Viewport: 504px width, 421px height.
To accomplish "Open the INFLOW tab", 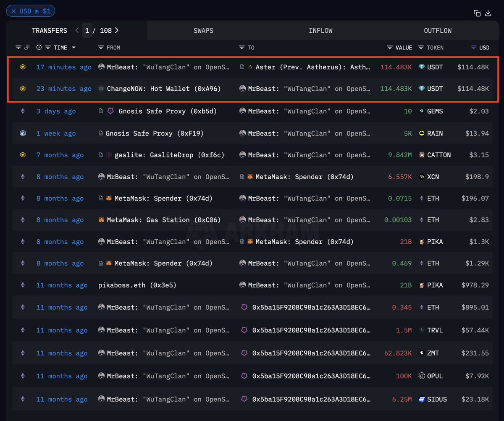I will [x=320, y=31].
